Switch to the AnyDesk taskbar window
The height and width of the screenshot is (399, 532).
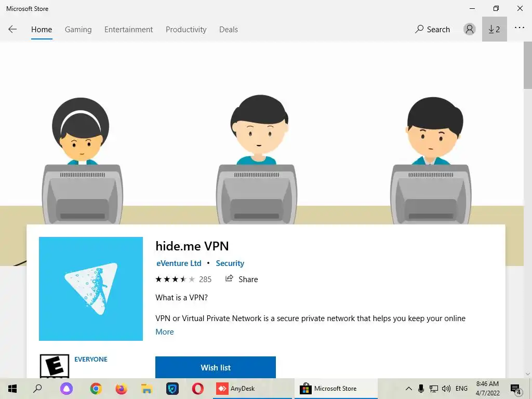[x=252, y=389]
